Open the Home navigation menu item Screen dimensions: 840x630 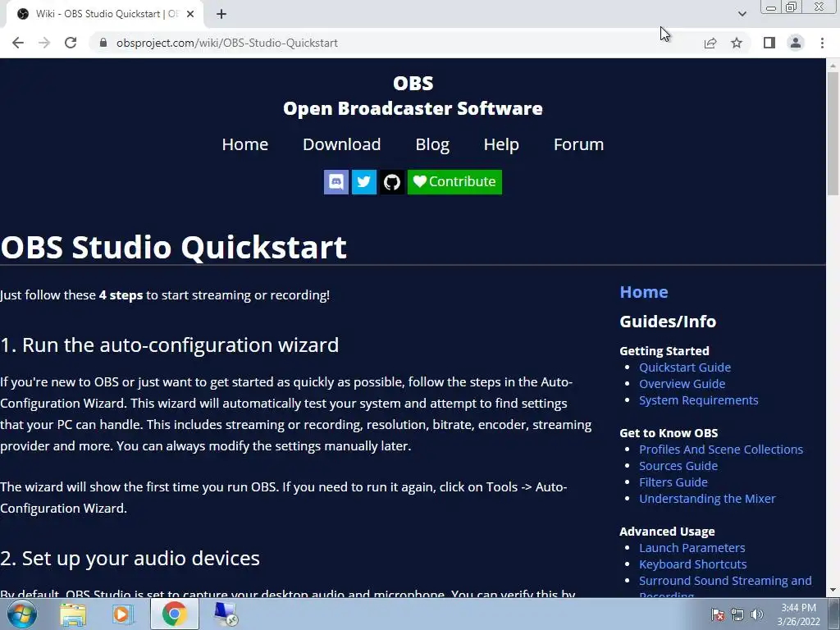(244, 144)
